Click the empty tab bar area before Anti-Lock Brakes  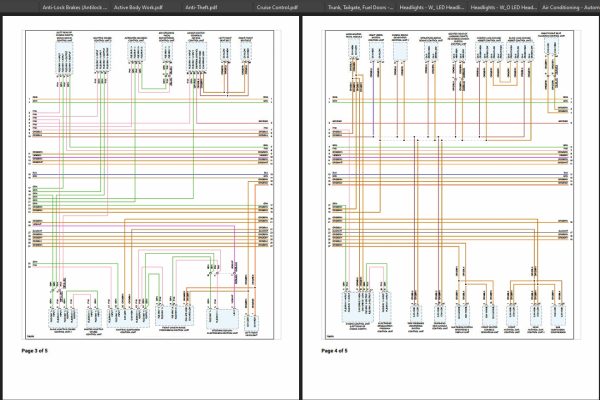(x=19, y=7)
